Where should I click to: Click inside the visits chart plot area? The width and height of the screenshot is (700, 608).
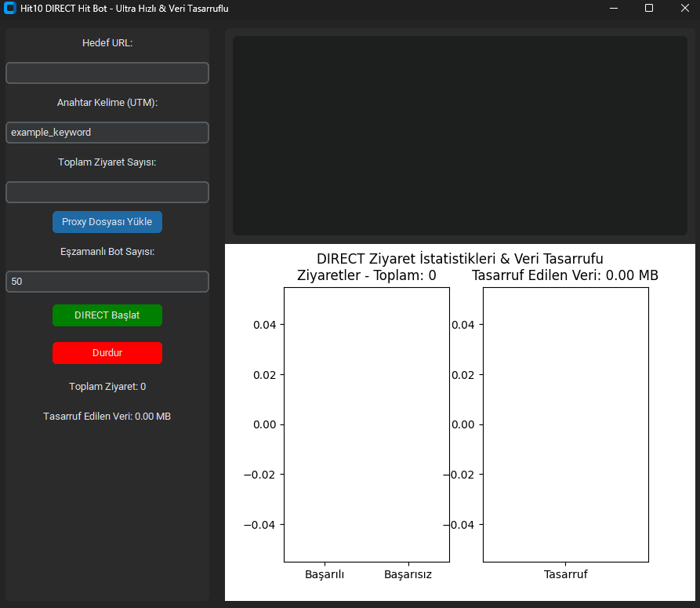pyautogui.click(x=367, y=425)
